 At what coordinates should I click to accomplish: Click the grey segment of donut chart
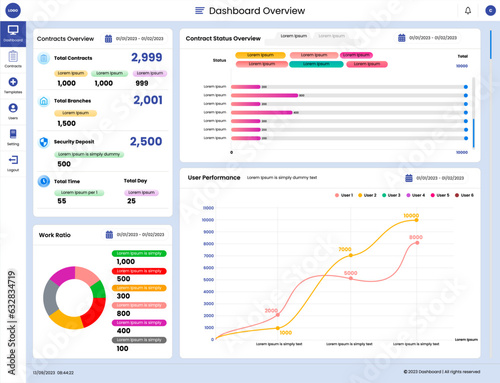click(50, 298)
